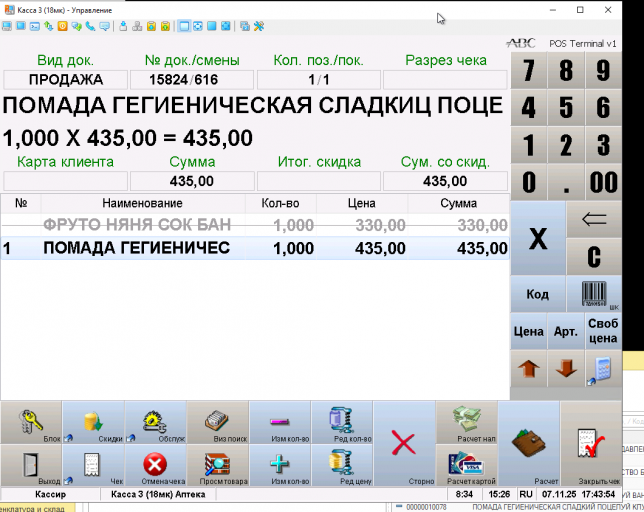Click the C clear key
Image resolution: width=644 pixels, height=512 pixels.
(594, 257)
